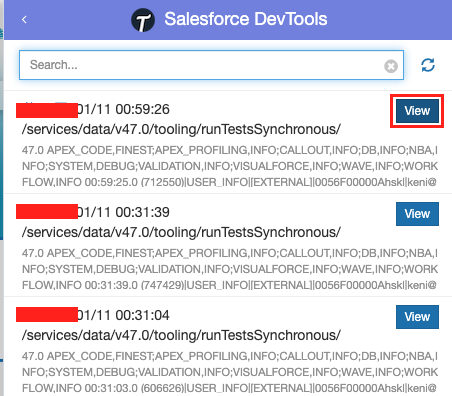452x396 pixels.
Task: Click the Salesforce DevTools header title
Action: pyautogui.click(x=246, y=19)
